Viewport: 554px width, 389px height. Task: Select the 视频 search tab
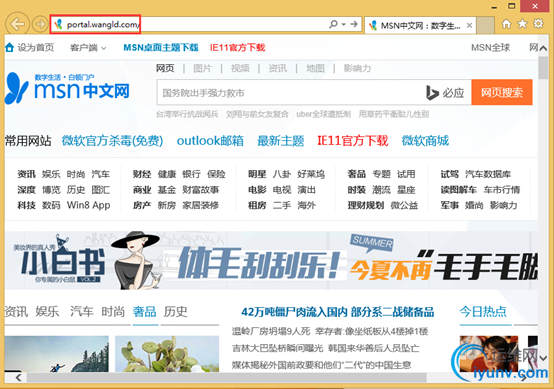pos(240,68)
